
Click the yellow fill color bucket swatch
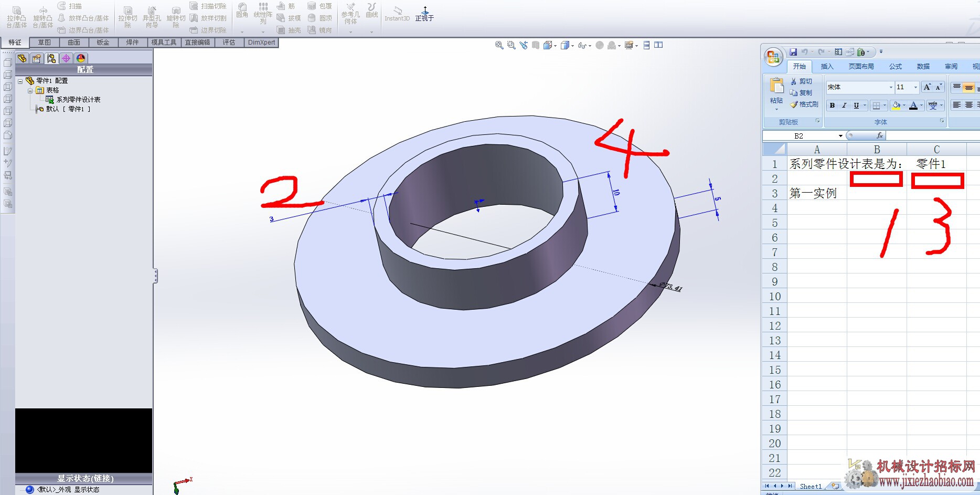click(896, 106)
